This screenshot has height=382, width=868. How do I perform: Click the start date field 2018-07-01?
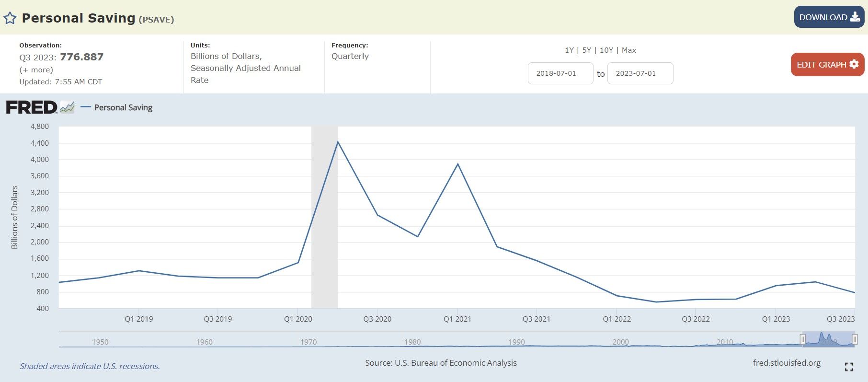[x=560, y=73]
